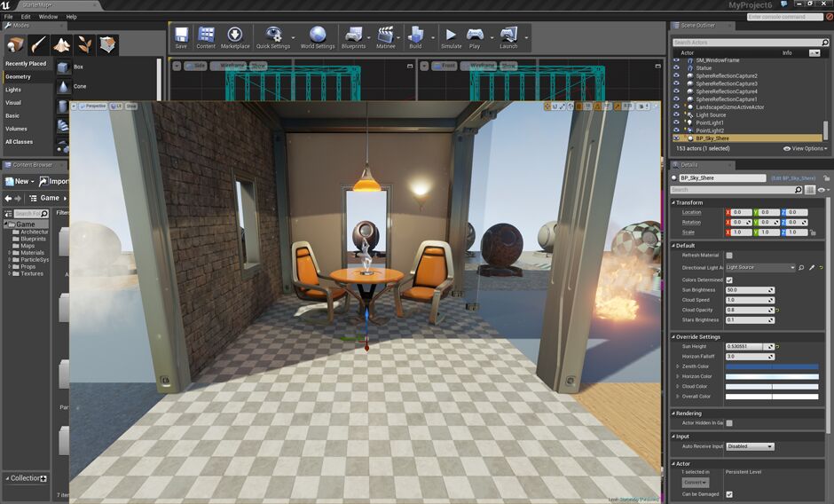Click the Search Actors field
The height and width of the screenshot is (504, 834).
tap(747, 42)
